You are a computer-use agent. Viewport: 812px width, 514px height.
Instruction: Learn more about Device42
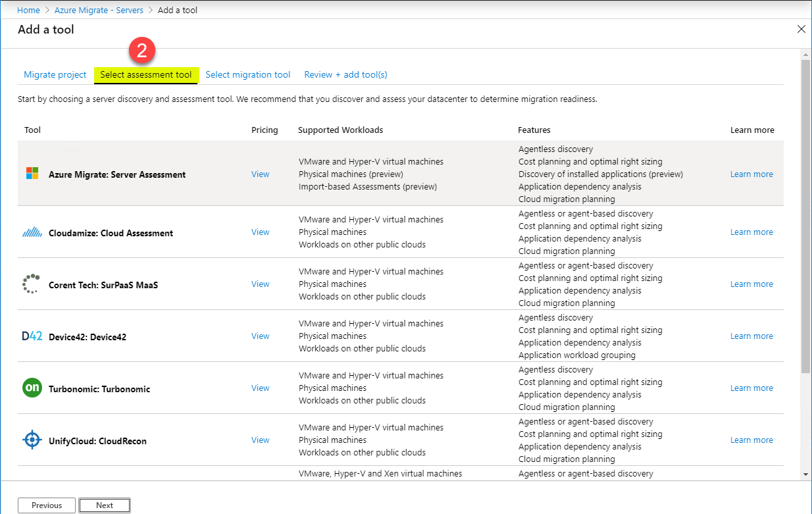point(751,336)
